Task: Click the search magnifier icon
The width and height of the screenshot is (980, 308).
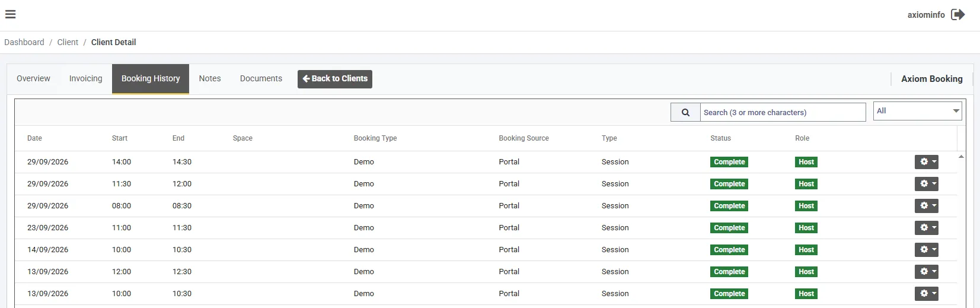Action: point(685,112)
